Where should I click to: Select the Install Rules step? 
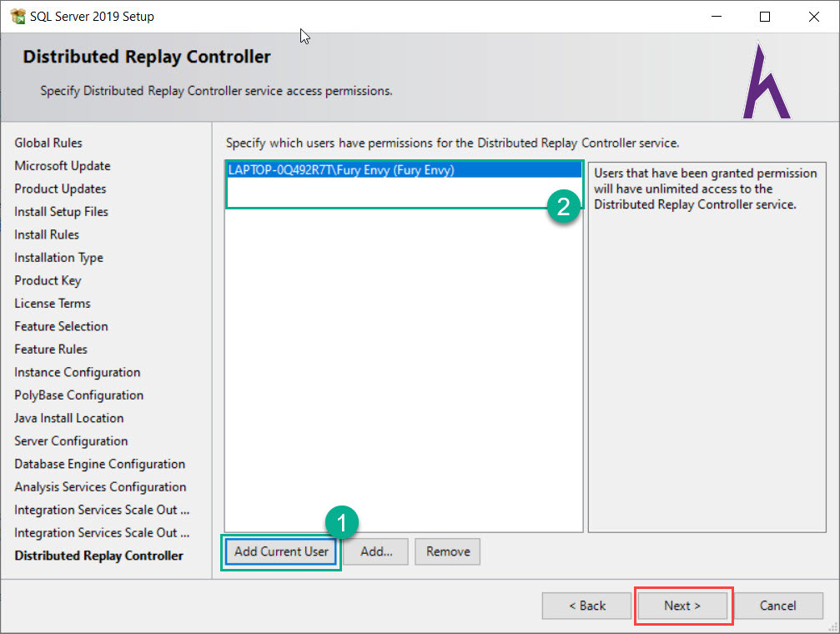47,234
